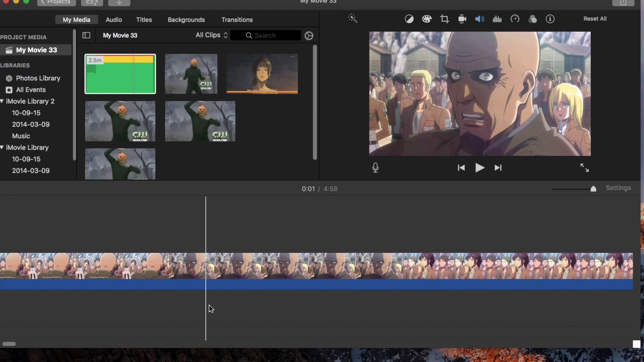Select 10-09-15 under iMovie Library 2

coord(26,113)
